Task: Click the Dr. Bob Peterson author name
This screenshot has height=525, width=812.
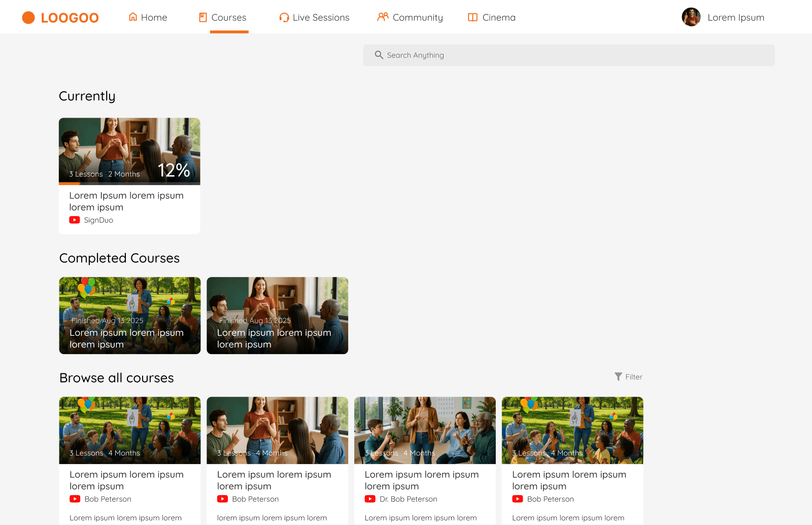Action: [x=409, y=499]
